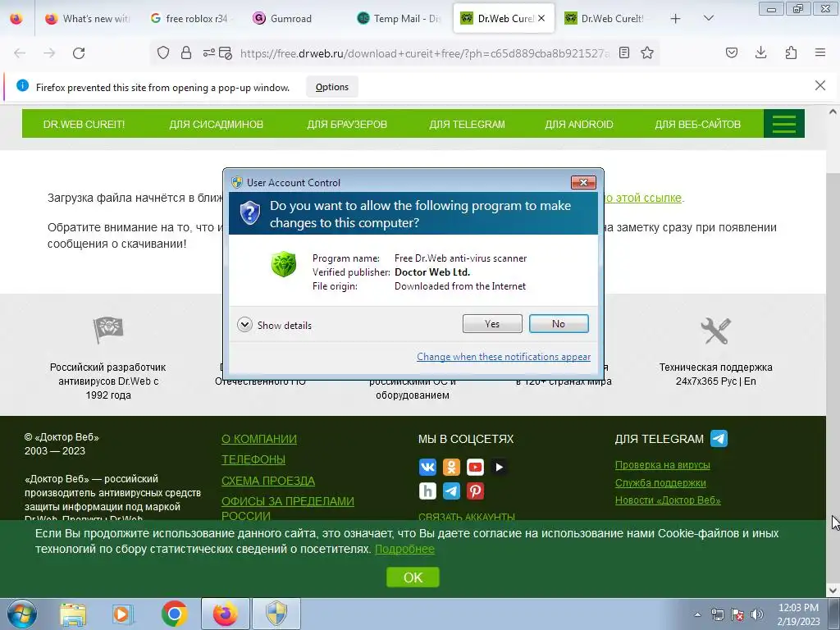Viewport: 840px width, 630px height.
Task: Click the Telegram icon beside ДЛЯ TELEGRAM heading
Action: click(719, 438)
